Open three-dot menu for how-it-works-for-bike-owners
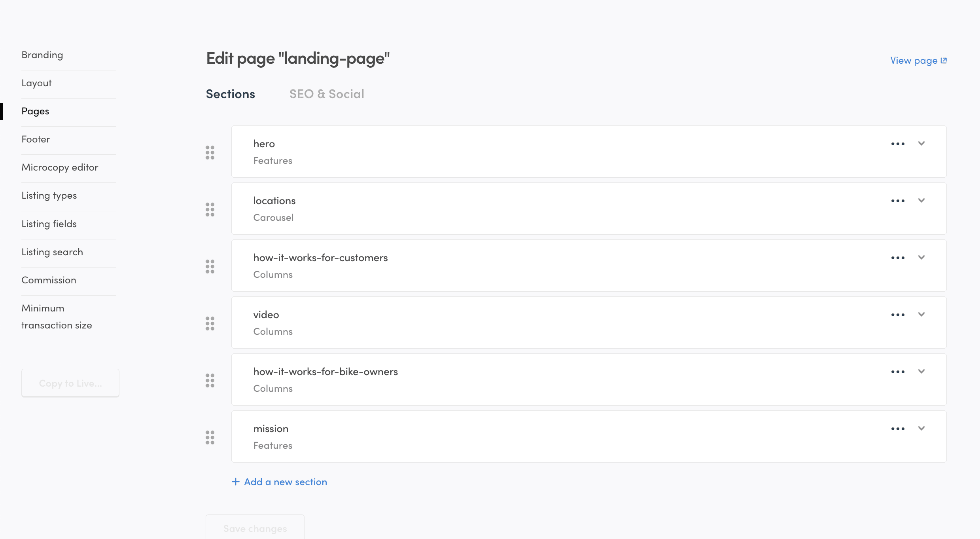Screen dimensions: 980x539 point(898,372)
